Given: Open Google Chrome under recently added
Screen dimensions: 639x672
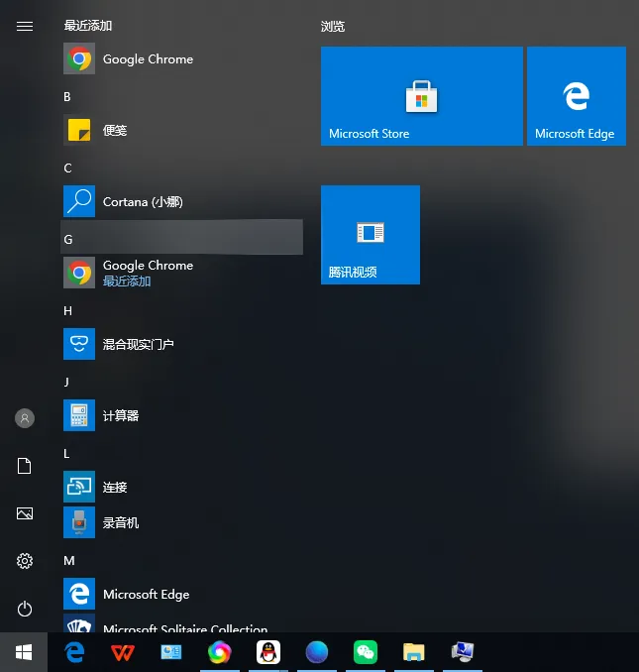Looking at the screenshot, I should point(181,58).
